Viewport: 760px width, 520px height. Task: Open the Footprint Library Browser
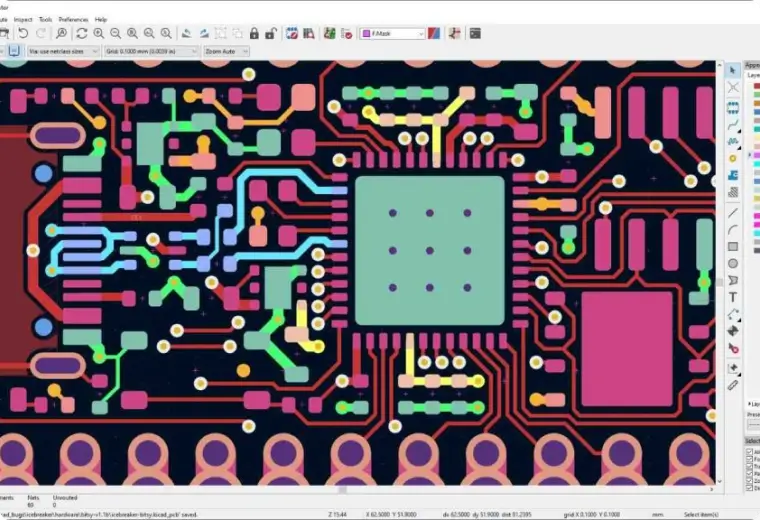(x=309, y=33)
